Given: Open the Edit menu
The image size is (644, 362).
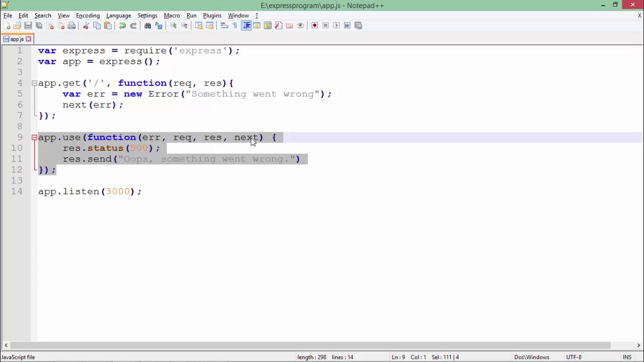Looking at the screenshot, I should (23, 16).
